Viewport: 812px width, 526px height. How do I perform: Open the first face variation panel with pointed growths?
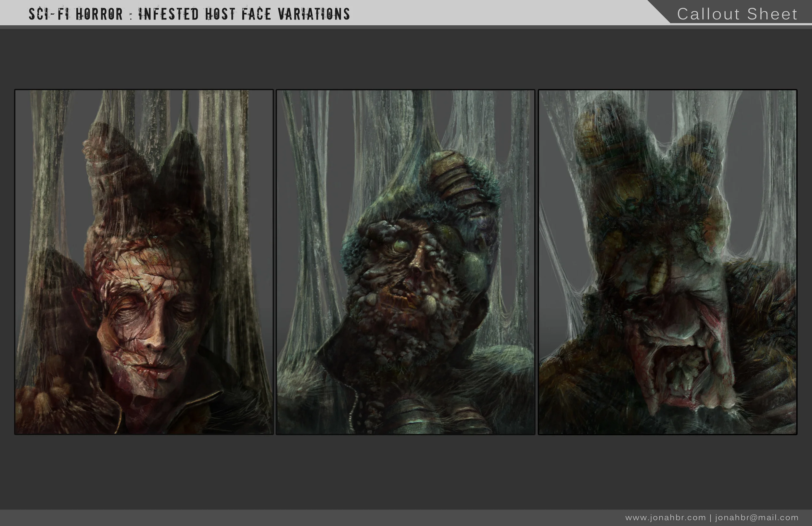(x=144, y=262)
